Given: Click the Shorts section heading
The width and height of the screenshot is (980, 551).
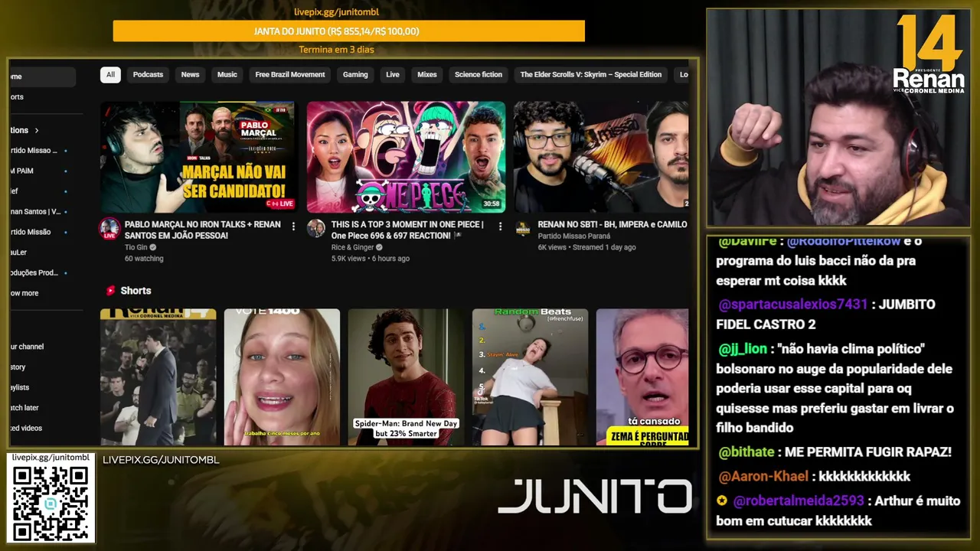Looking at the screenshot, I should pyautogui.click(x=136, y=291).
